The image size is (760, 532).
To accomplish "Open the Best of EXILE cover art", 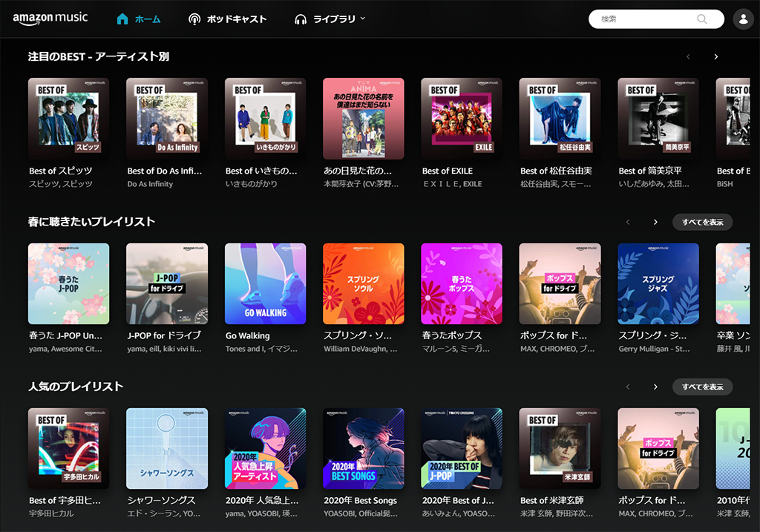I will (x=462, y=119).
